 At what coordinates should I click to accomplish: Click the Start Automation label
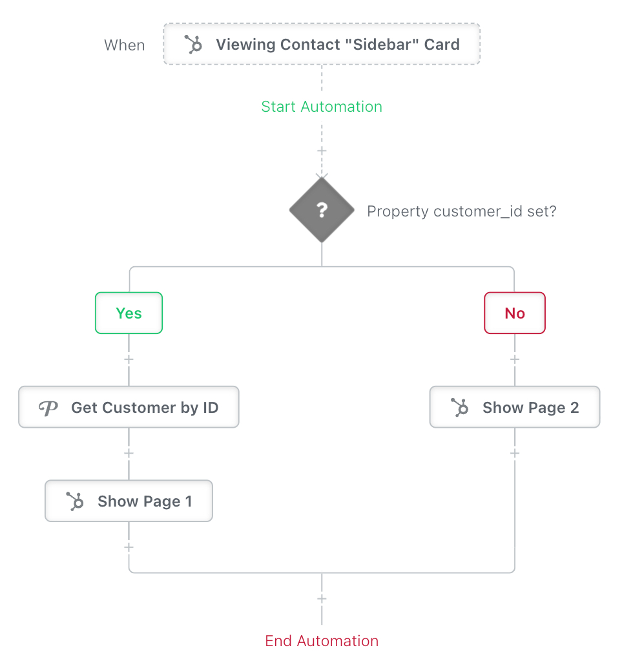pyautogui.click(x=322, y=107)
